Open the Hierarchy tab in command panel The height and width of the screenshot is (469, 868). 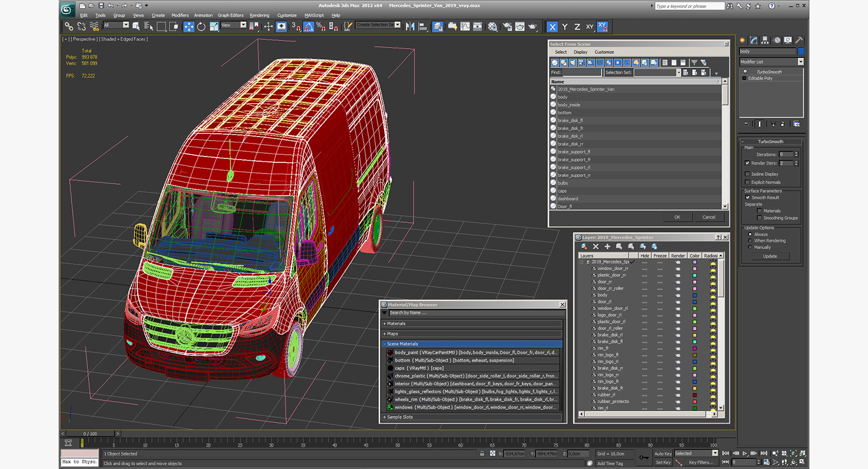pyautogui.click(x=765, y=40)
